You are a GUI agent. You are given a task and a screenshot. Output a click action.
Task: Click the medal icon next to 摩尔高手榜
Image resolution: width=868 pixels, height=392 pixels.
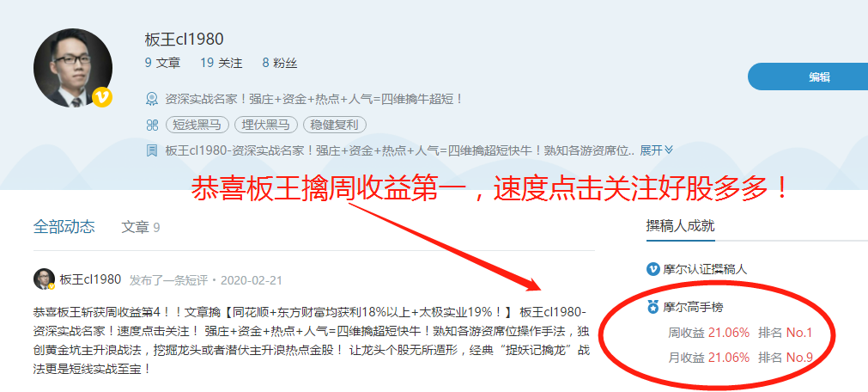[653, 306]
